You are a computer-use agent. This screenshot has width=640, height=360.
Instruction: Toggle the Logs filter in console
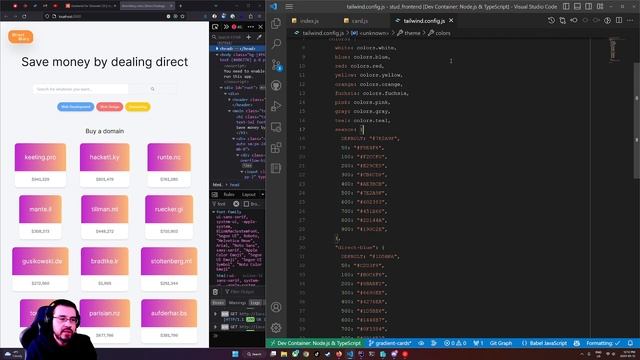(256, 303)
